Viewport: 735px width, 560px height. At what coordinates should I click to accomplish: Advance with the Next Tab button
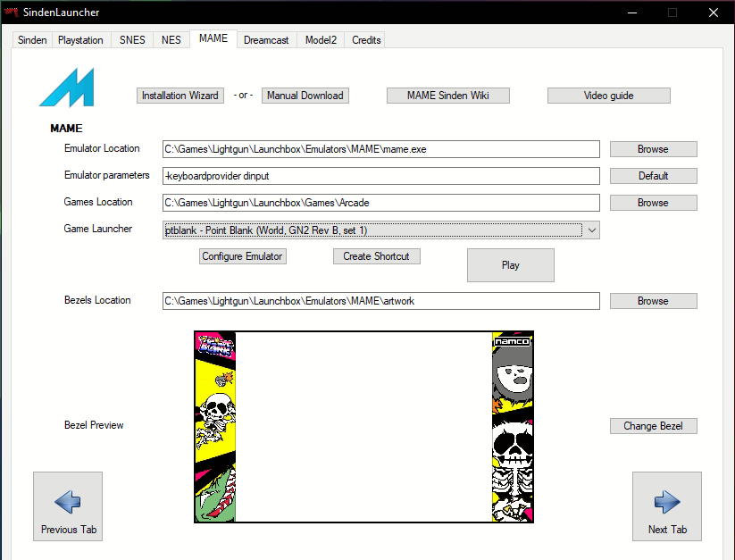[x=667, y=506]
